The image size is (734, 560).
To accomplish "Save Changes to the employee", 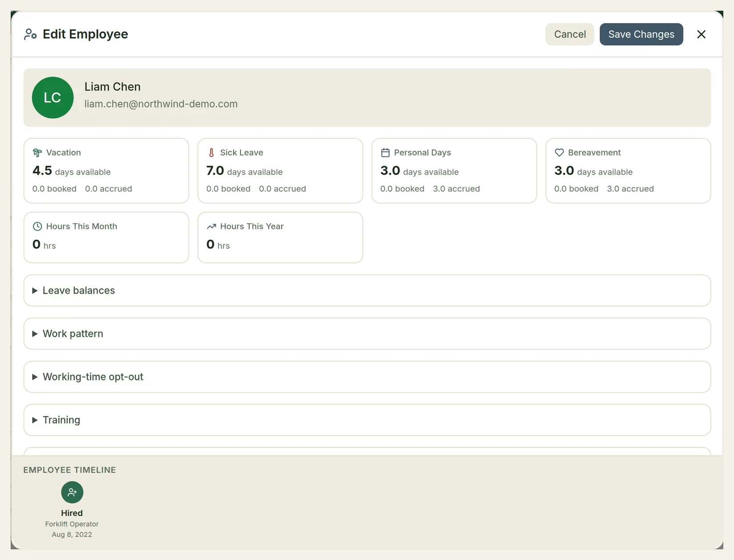I will click(x=641, y=34).
